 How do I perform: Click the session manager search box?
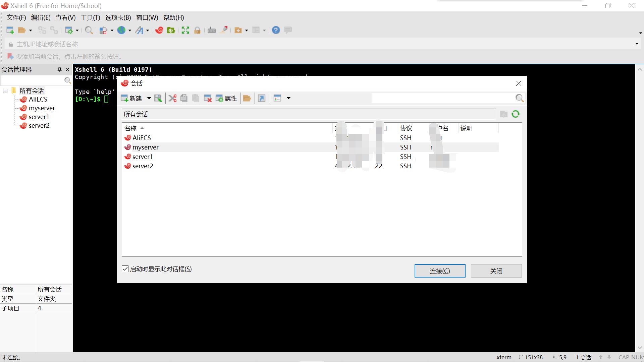[33, 80]
